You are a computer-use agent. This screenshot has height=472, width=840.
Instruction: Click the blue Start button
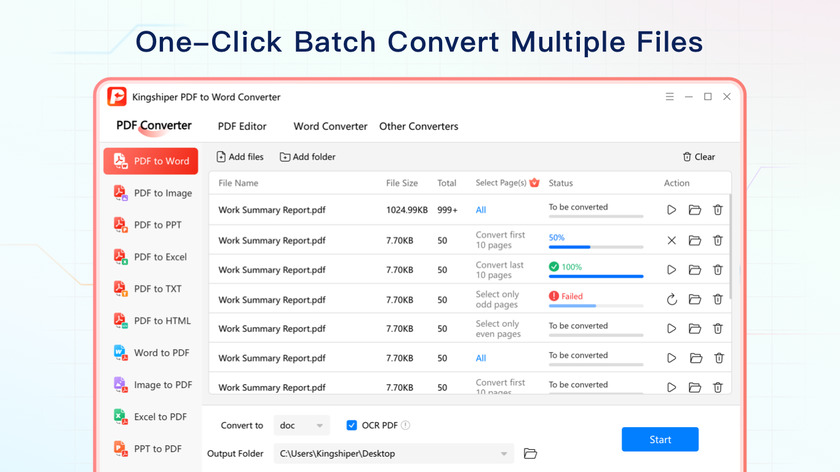point(660,439)
